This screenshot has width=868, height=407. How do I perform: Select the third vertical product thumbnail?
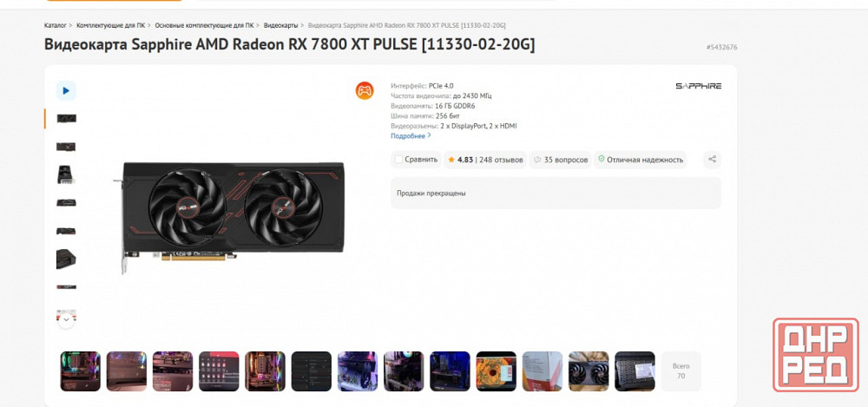[66, 174]
